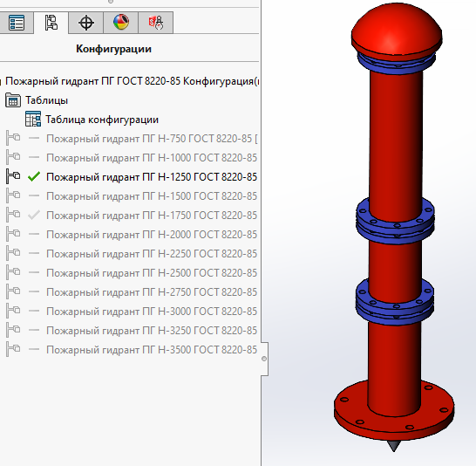
Task: Select configuration ПГ Н-2500 ГОСТ 8220-85
Action: pos(152,273)
